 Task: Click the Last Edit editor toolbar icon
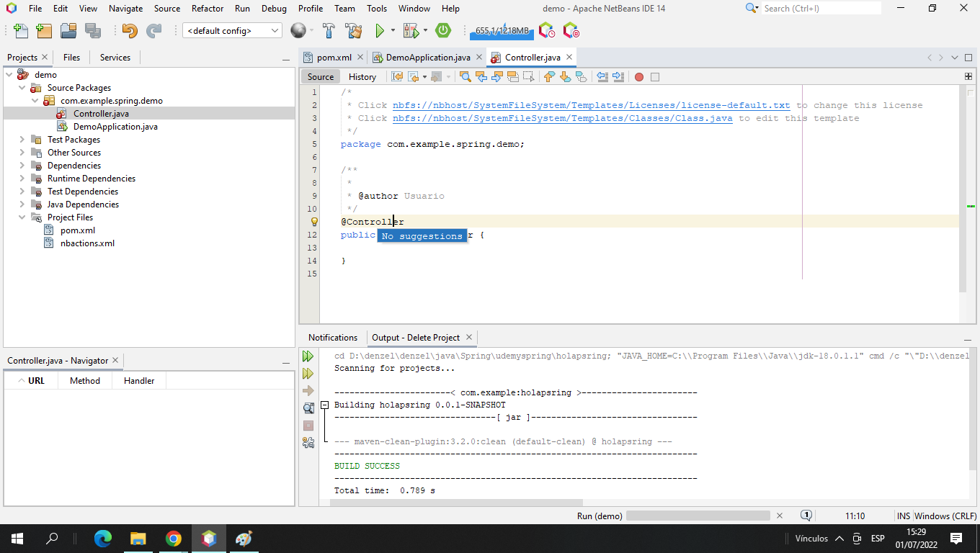click(x=397, y=77)
